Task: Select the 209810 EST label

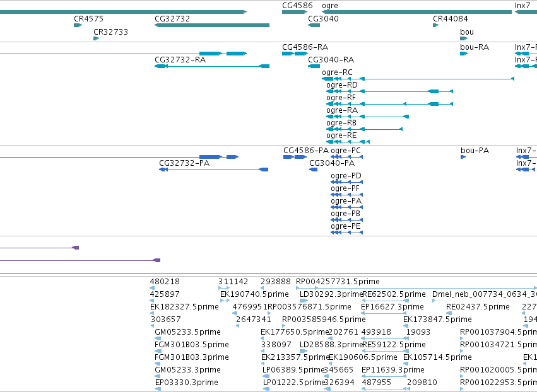Action: pos(422,383)
